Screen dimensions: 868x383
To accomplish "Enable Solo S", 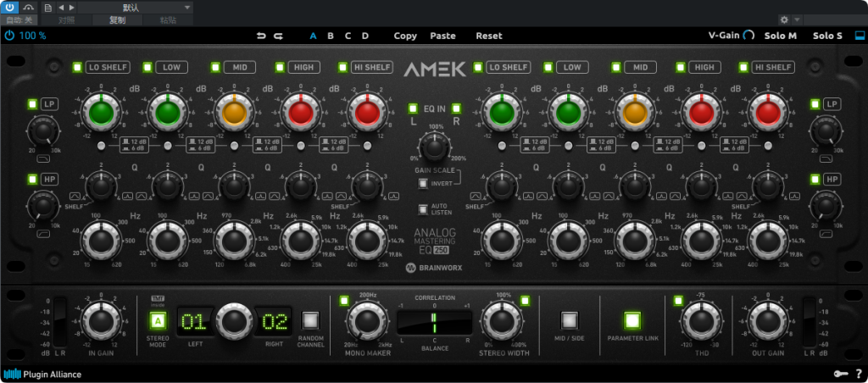I will [827, 36].
